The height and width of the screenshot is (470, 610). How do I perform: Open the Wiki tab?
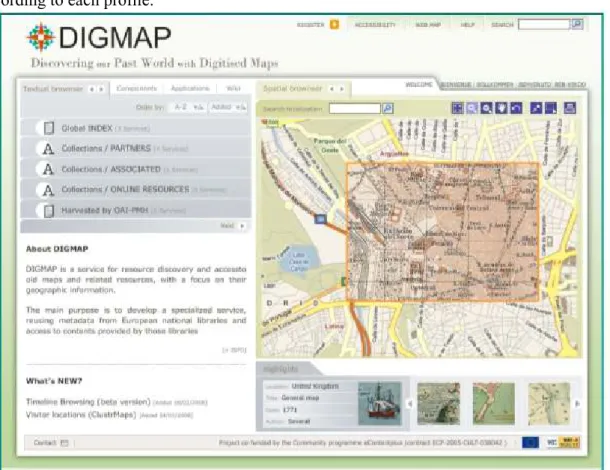tap(233, 88)
